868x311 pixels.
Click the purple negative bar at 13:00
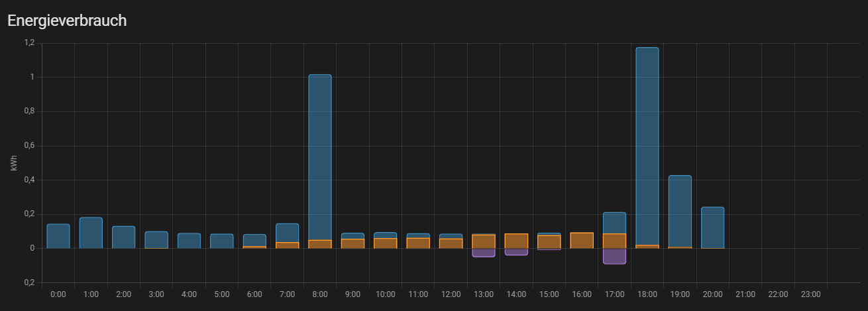click(484, 253)
